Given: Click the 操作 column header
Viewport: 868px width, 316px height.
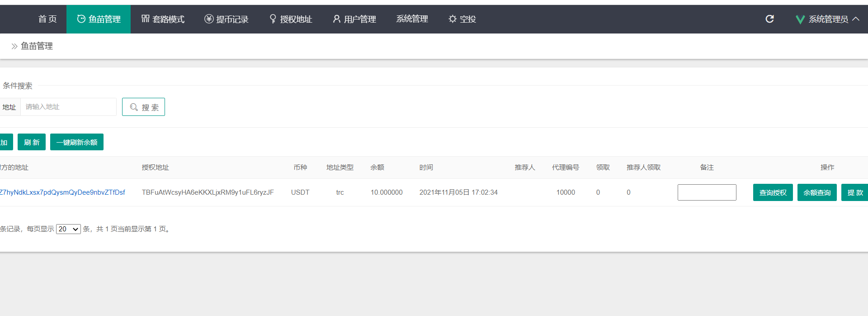Looking at the screenshot, I should click(x=828, y=168).
